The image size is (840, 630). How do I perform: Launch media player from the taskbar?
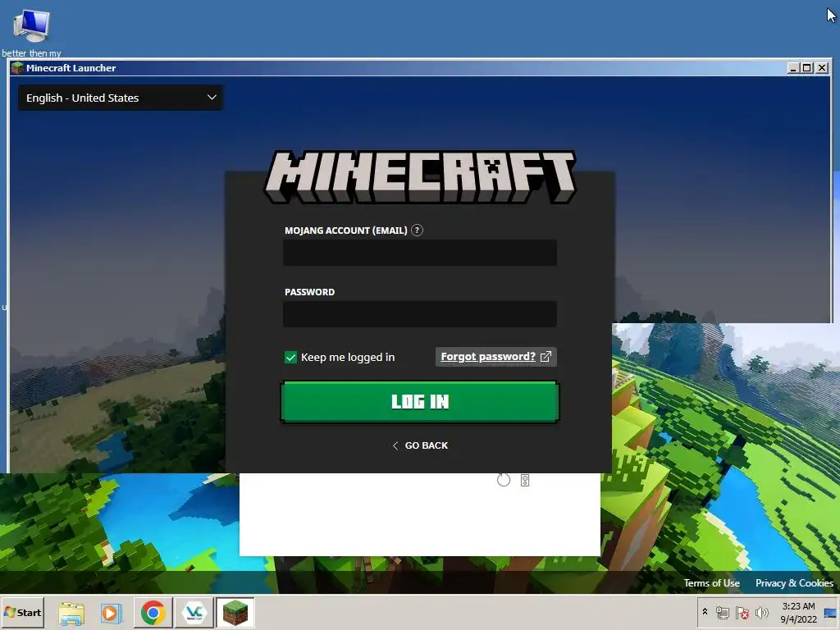[111, 613]
